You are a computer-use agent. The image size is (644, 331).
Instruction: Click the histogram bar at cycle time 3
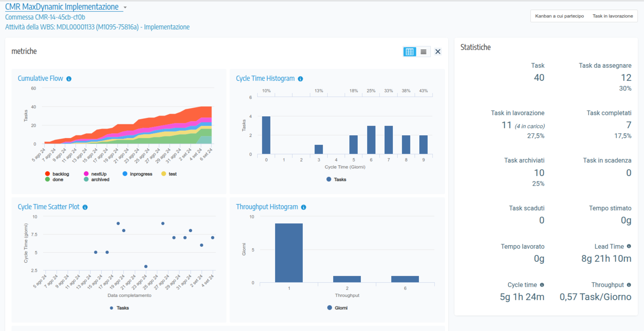coord(319,149)
